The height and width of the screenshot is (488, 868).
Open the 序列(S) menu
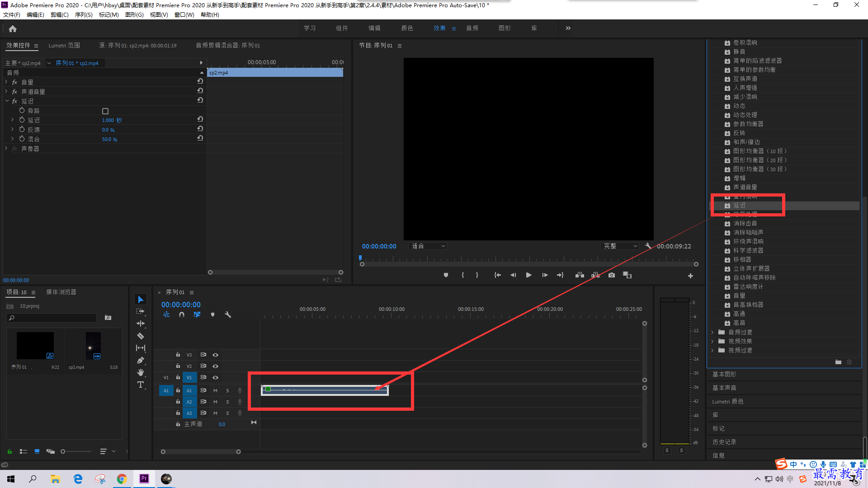tap(84, 15)
